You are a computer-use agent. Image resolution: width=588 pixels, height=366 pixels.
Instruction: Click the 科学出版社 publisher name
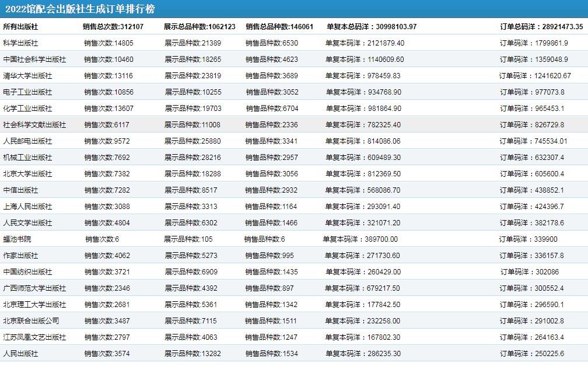20,43
